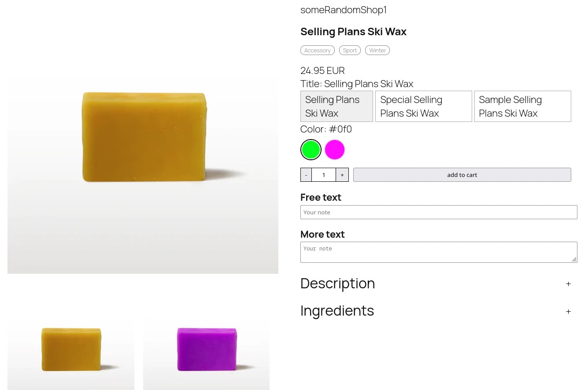Select the Selling Plans Ski Wax variant
This screenshot has width=588, height=390.
point(336,106)
